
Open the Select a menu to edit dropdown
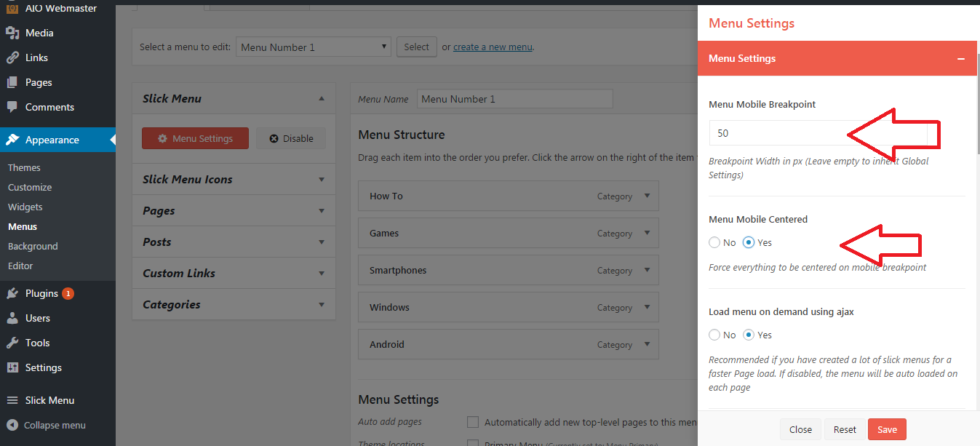click(314, 47)
